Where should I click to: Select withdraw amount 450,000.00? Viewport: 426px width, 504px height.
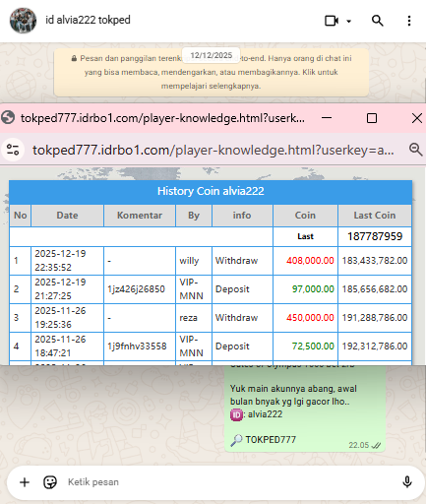click(x=310, y=318)
